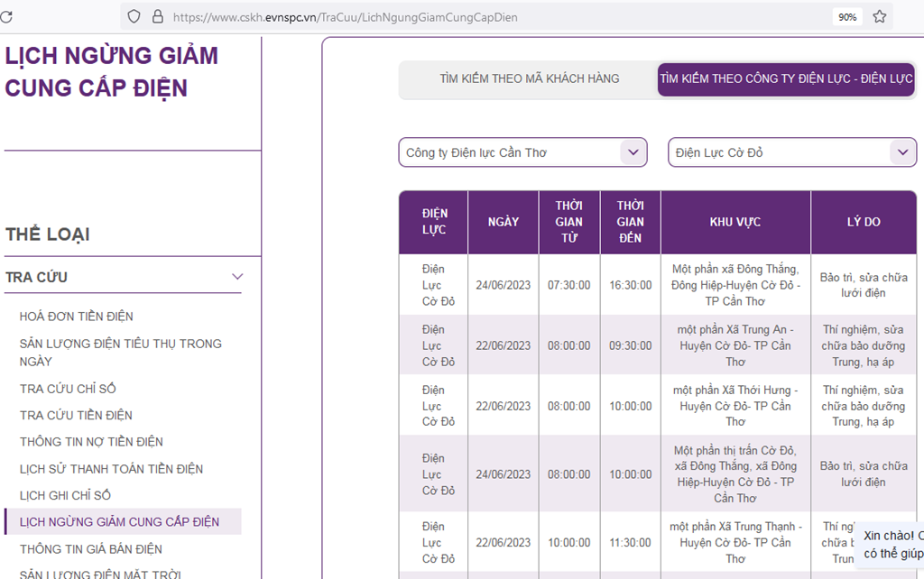The height and width of the screenshot is (579, 924).
Task: Click the browser address bar URL
Action: pos(345,16)
